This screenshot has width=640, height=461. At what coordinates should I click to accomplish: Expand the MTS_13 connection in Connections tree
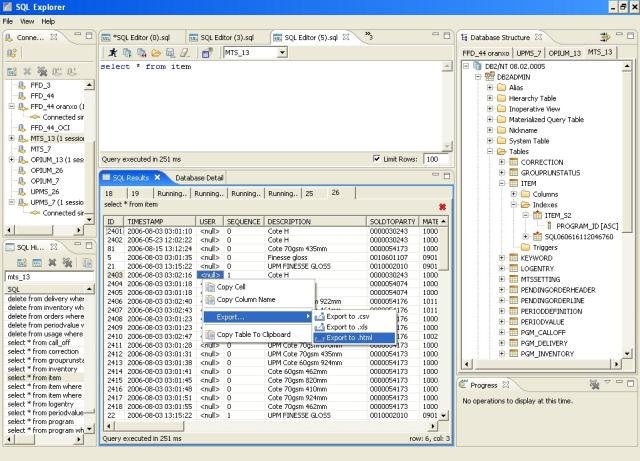[11, 138]
